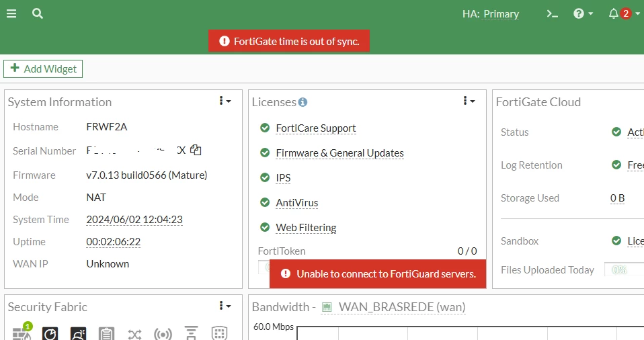The width and height of the screenshot is (644, 340).
Task: Click the WAN_BRASREDE interface port icon
Action: coord(327,307)
